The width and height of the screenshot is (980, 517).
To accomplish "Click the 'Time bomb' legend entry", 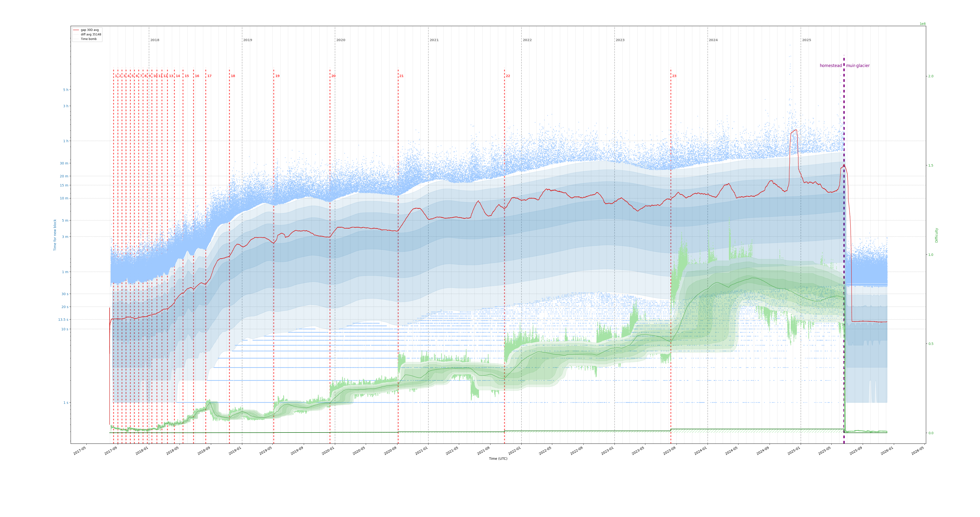I will [88, 39].
